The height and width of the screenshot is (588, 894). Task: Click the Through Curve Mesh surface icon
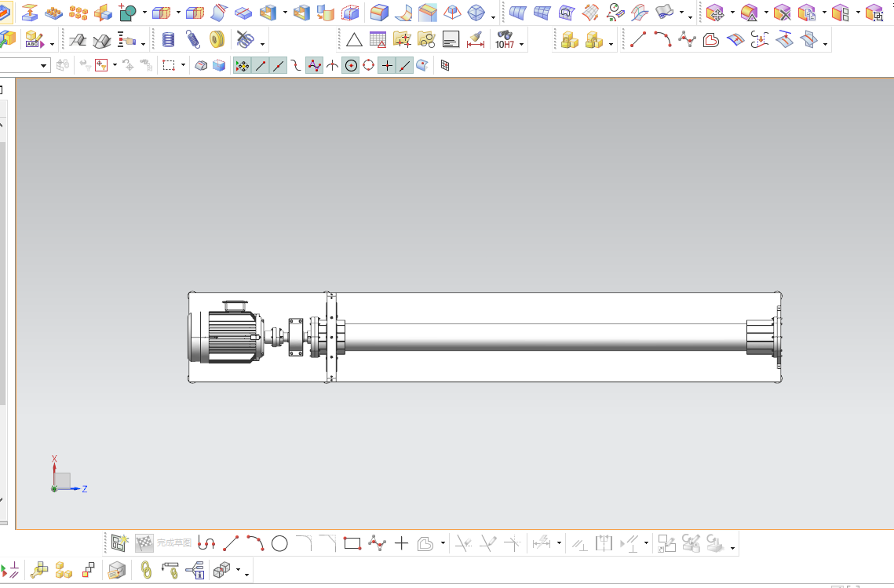point(542,12)
